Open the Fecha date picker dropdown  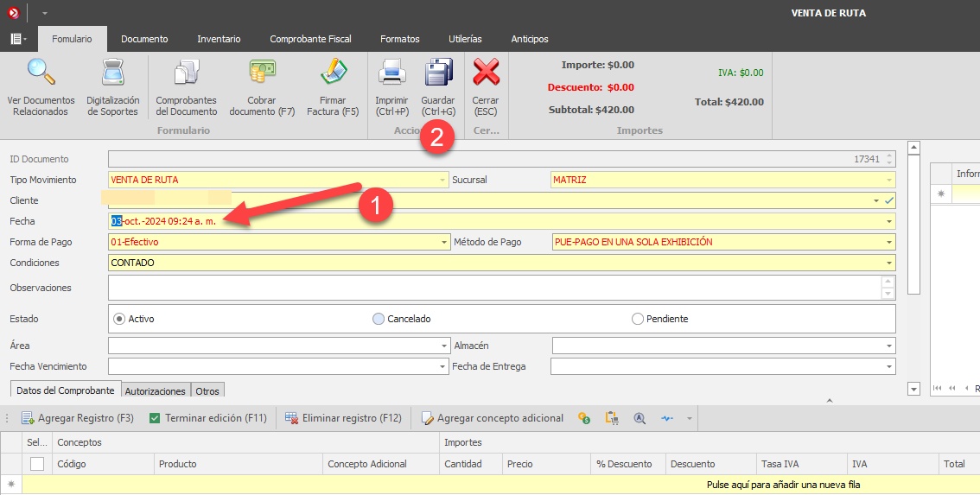coord(888,221)
